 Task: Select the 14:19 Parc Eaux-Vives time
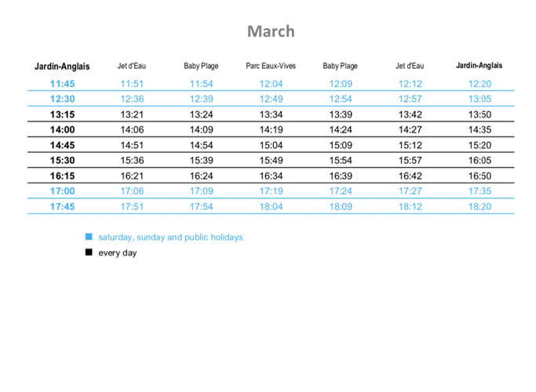(x=271, y=130)
